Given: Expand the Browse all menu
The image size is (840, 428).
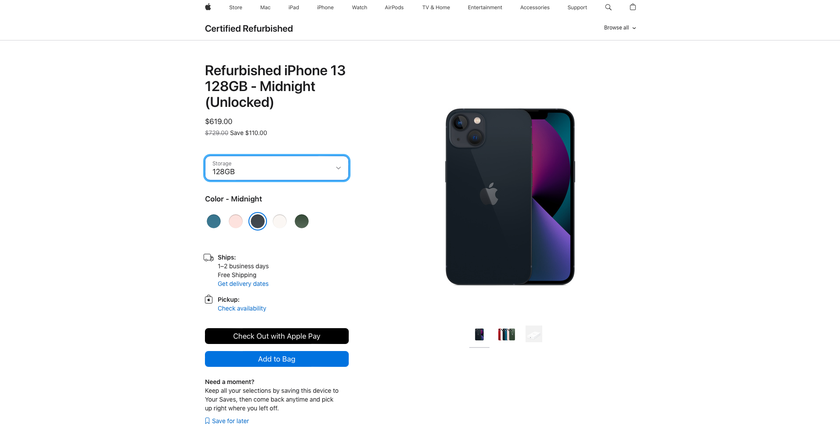Looking at the screenshot, I should tap(620, 28).
